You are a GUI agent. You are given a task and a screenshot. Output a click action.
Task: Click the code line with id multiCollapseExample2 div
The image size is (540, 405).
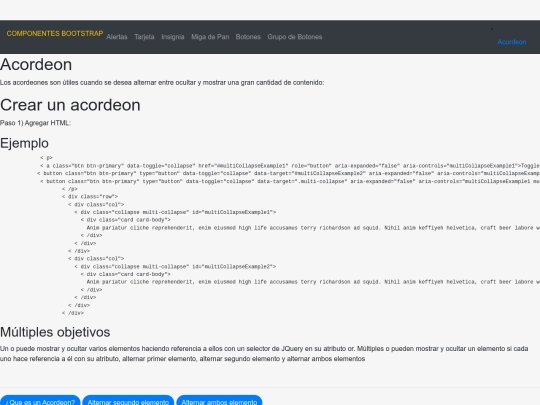tap(175, 267)
